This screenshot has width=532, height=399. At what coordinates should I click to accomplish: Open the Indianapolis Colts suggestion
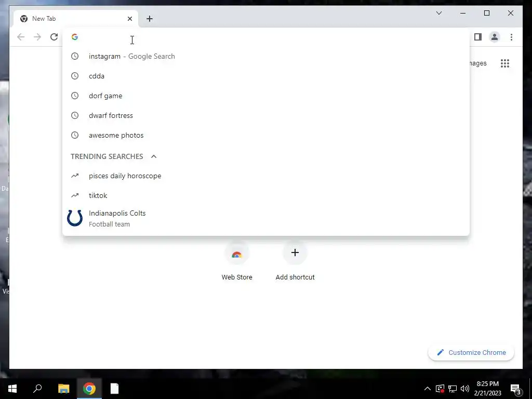pyautogui.click(x=266, y=218)
